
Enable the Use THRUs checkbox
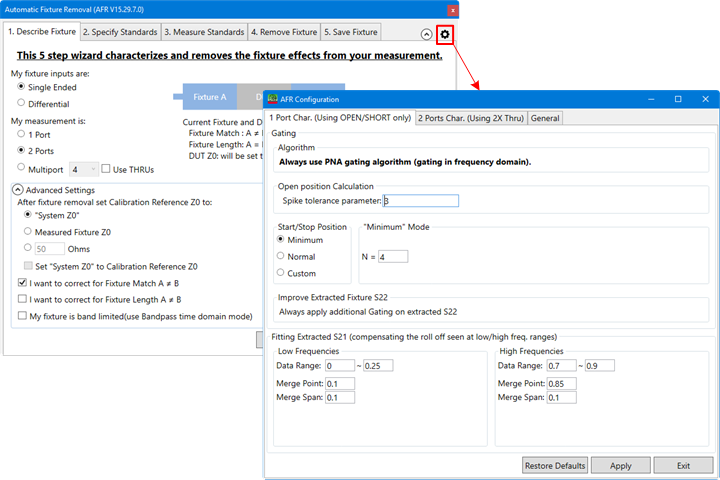(106, 169)
